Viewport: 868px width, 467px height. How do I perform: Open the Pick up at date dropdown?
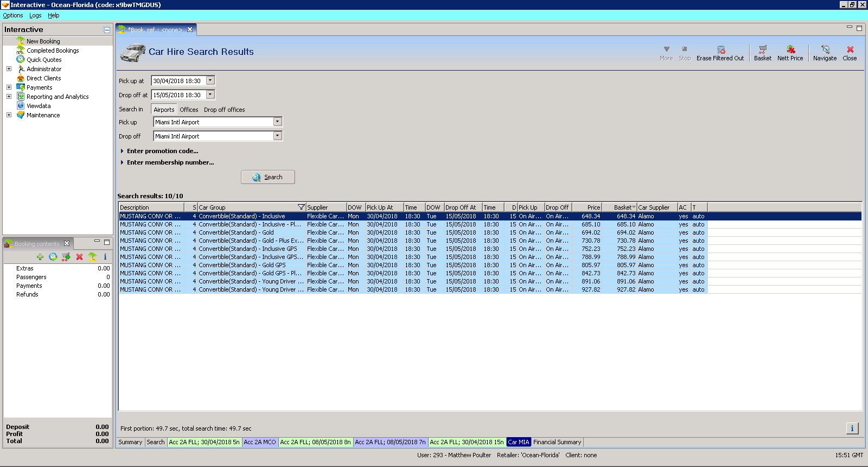(x=210, y=80)
